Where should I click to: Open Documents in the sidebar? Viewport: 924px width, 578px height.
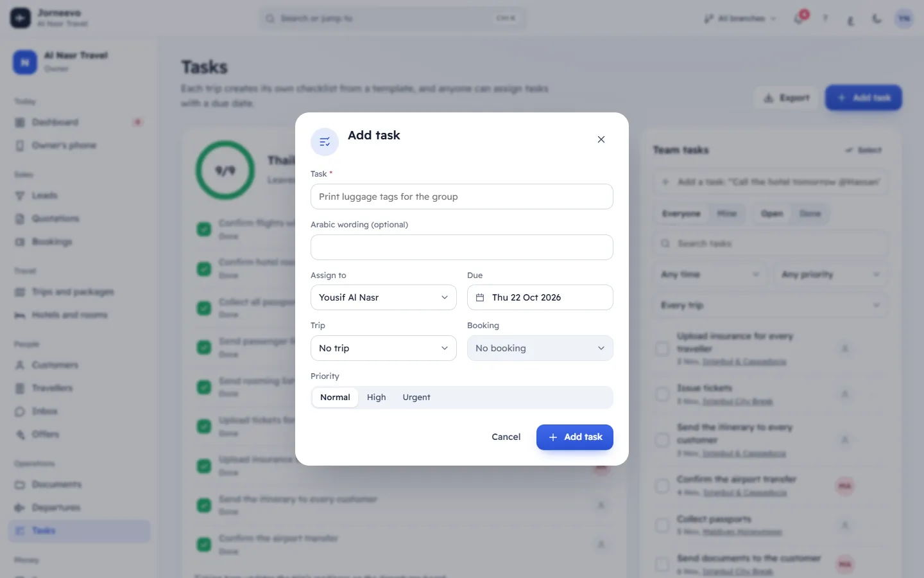78,484
